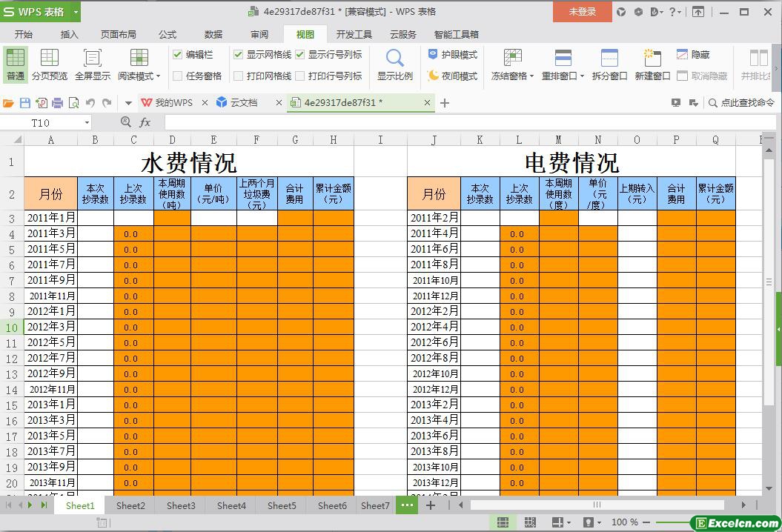This screenshot has width=782, height=532.
Task: Turn on 夜间模式 night mode
Action: [x=452, y=76]
